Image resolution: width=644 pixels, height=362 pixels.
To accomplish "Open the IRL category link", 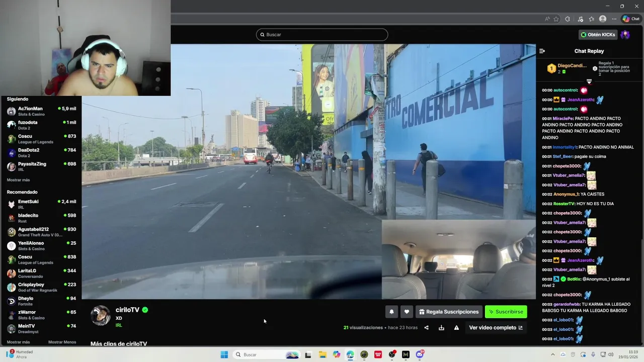I will (119, 325).
